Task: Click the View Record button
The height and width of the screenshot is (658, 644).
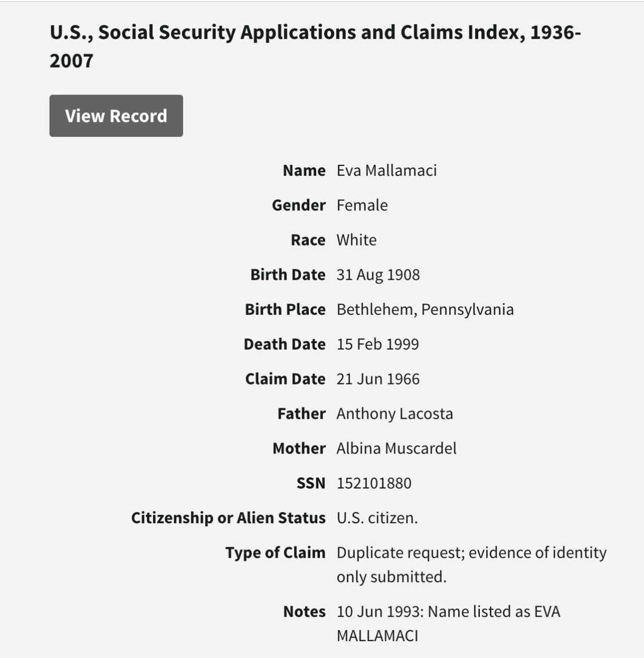Action: tap(116, 116)
